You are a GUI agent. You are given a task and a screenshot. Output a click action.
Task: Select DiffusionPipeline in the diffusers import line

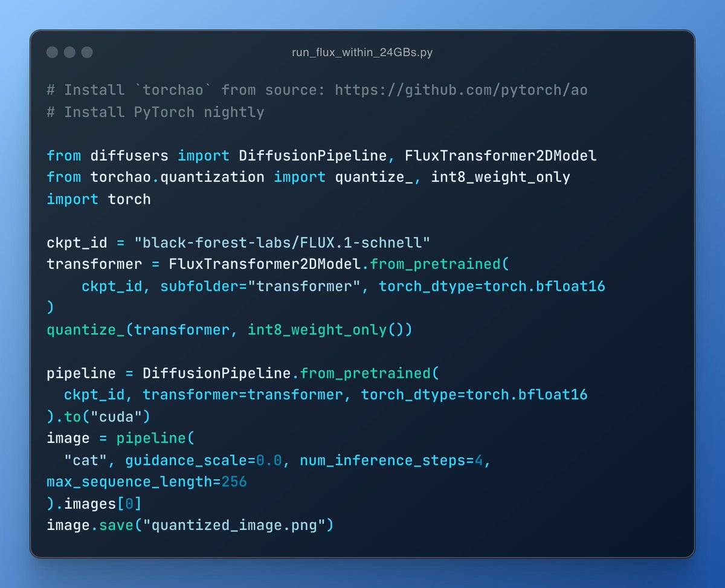[x=313, y=156]
